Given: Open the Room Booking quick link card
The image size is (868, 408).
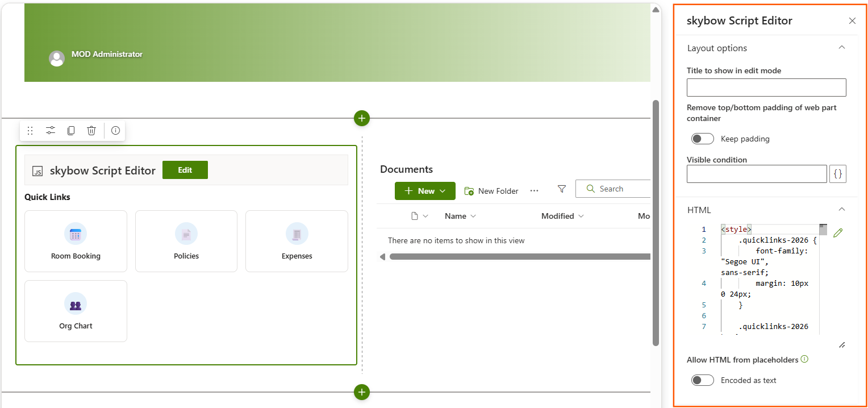Looking at the screenshot, I should click(76, 241).
